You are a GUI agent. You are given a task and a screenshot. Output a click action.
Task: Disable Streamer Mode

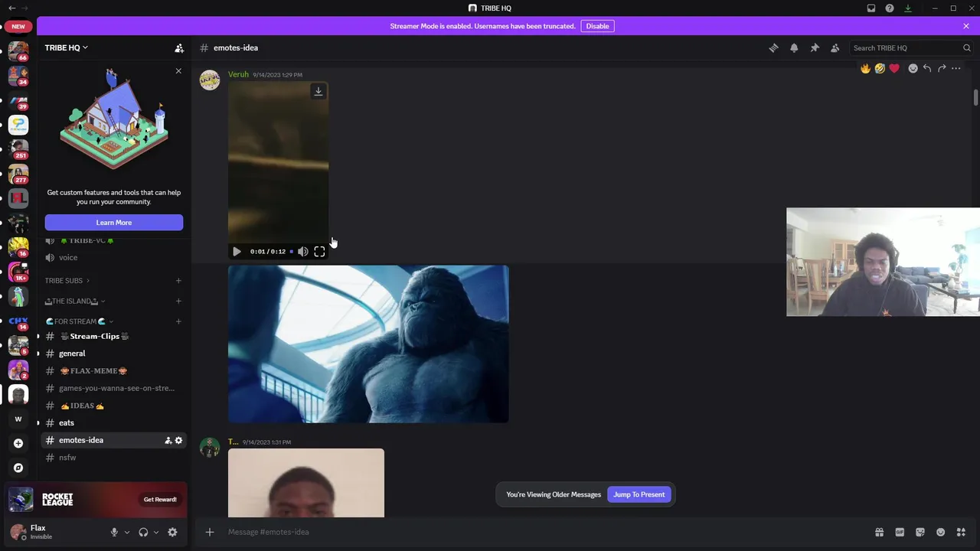(x=597, y=26)
